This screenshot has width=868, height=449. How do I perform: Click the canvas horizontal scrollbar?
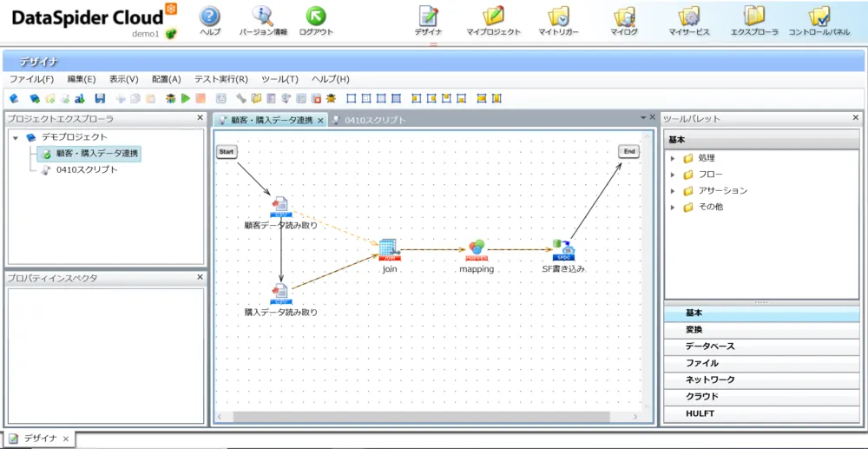click(x=421, y=416)
